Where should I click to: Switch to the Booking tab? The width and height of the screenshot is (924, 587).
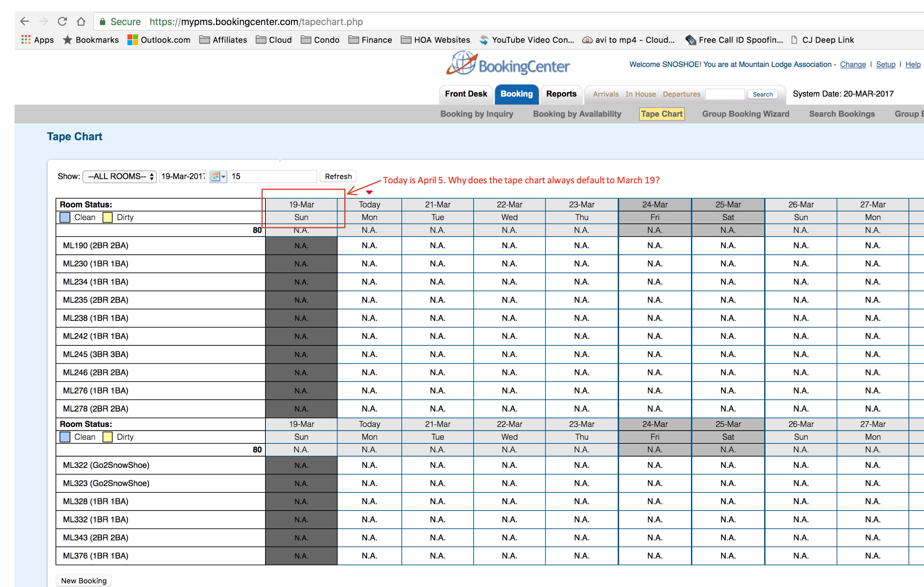pos(517,94)
